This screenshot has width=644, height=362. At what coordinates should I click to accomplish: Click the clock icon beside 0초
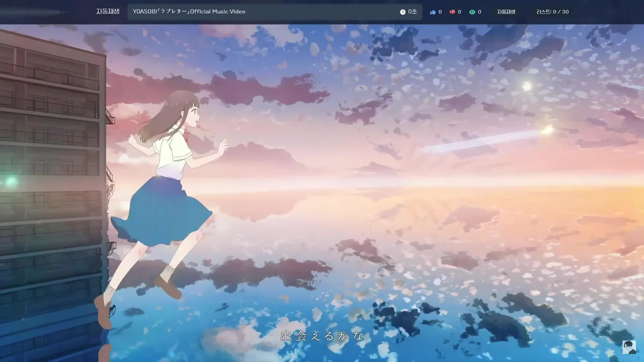pyautogui.click(x=403, y=12)
